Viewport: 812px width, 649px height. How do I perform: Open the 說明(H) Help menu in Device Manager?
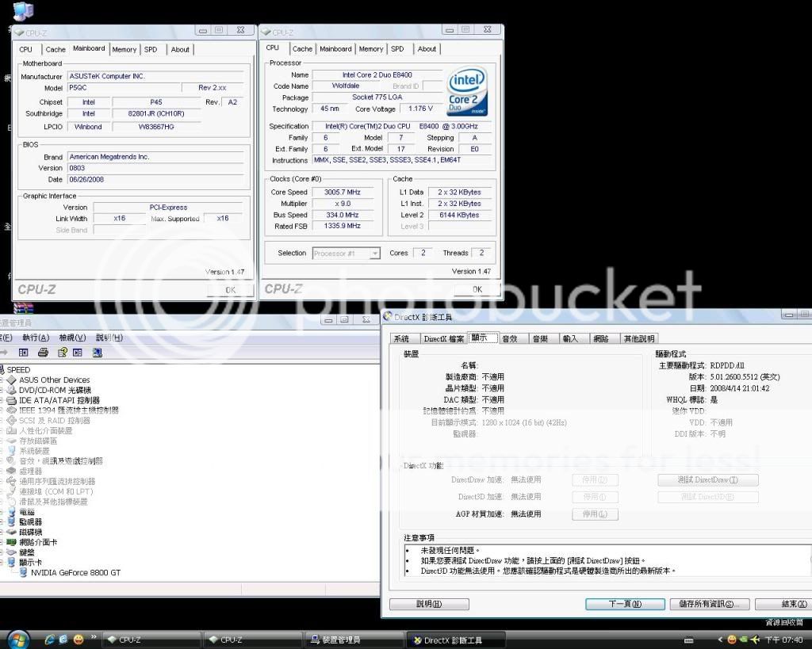109,338
